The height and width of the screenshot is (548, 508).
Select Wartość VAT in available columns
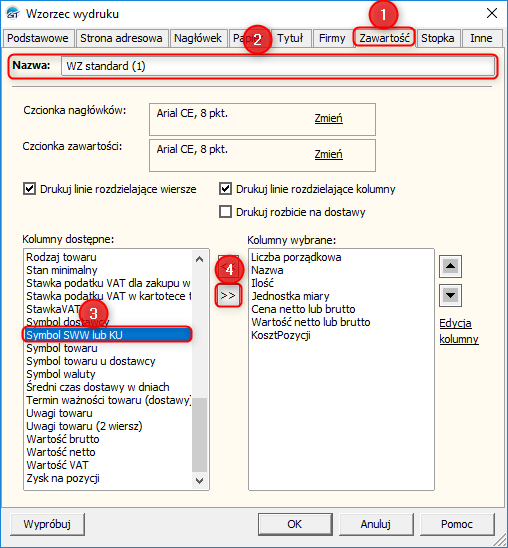tap(108, 465)
